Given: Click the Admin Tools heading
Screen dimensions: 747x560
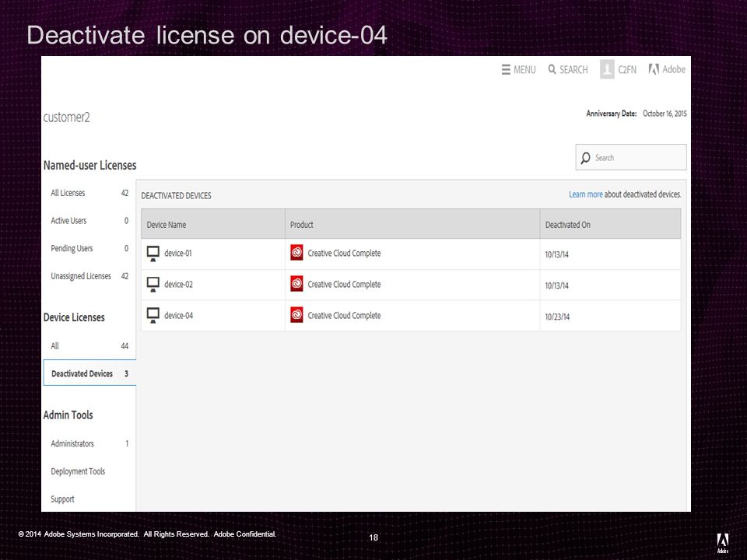Looking at the screenshot, I should pyautogui.click(x=68, y=415).
